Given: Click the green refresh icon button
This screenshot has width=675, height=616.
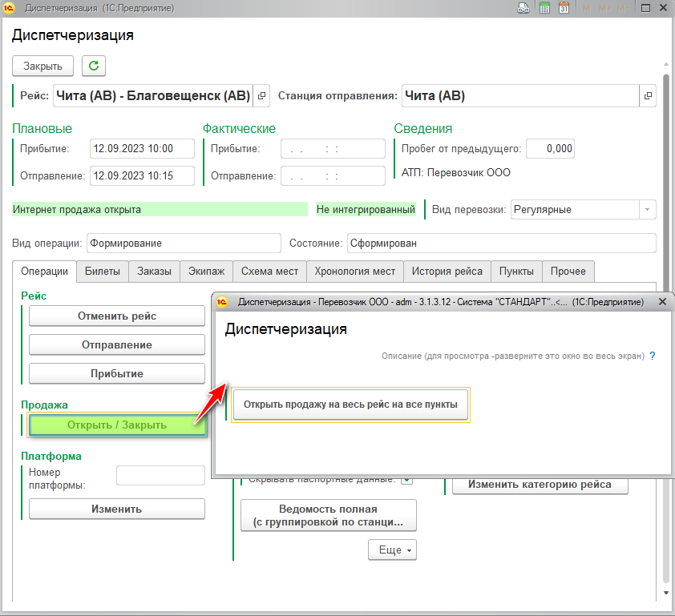Looking at the screenshot, I should (x=94, y=66).
